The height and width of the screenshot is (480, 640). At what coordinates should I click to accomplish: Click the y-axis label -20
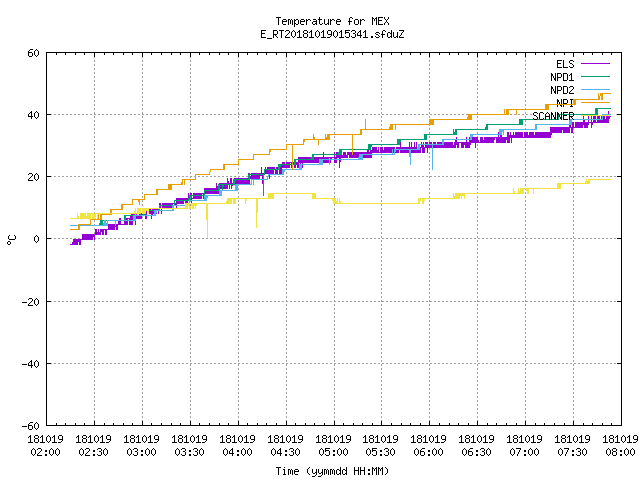(x=31, y=302)
